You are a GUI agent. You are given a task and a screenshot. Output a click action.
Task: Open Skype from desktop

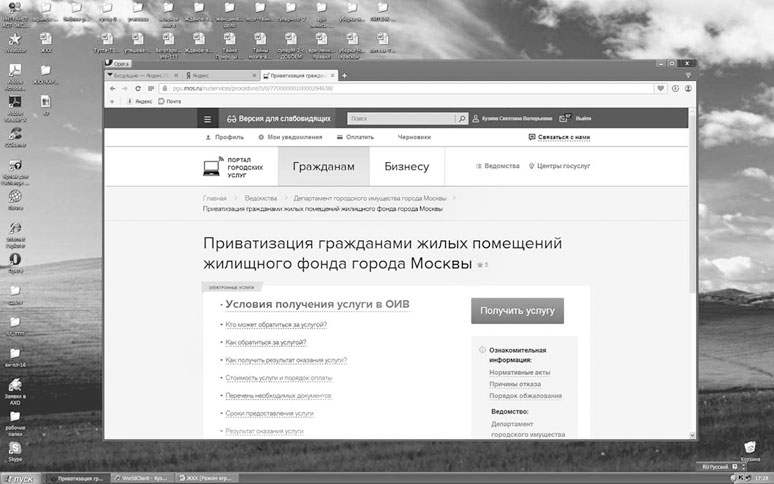(16, 449)
